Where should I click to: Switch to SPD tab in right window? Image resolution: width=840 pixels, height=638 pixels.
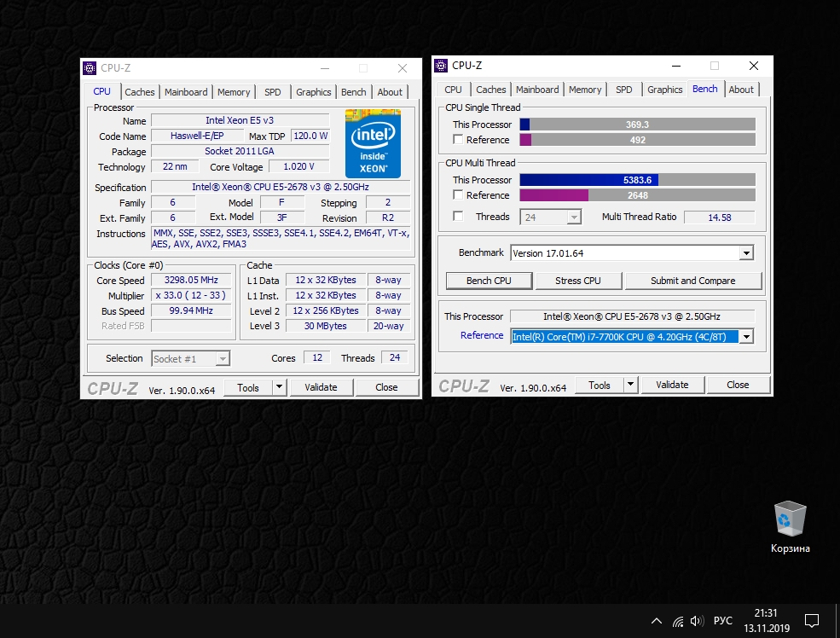[624, 90]
